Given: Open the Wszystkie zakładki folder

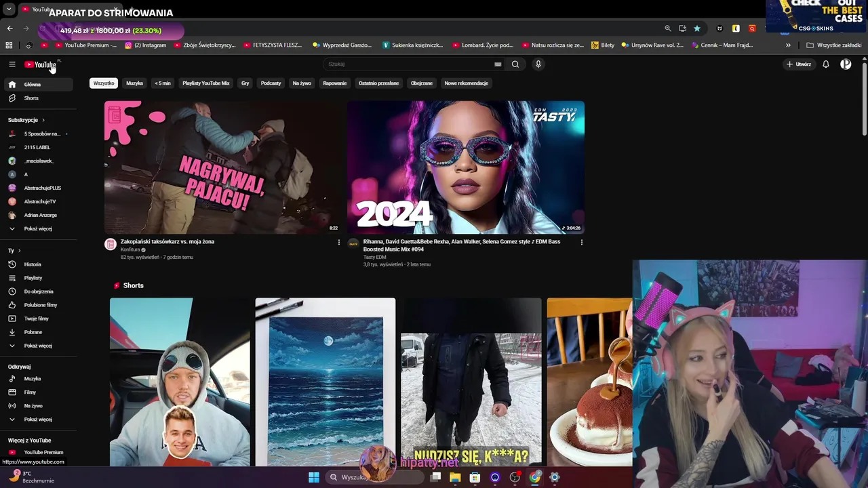Looking at the screenshot, I should point(834,45).
